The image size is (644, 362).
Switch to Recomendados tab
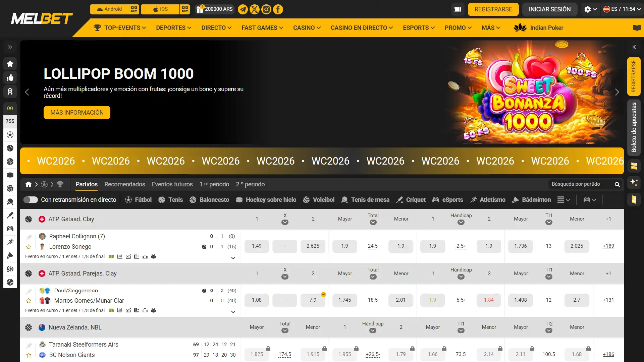tap(125, 184)
